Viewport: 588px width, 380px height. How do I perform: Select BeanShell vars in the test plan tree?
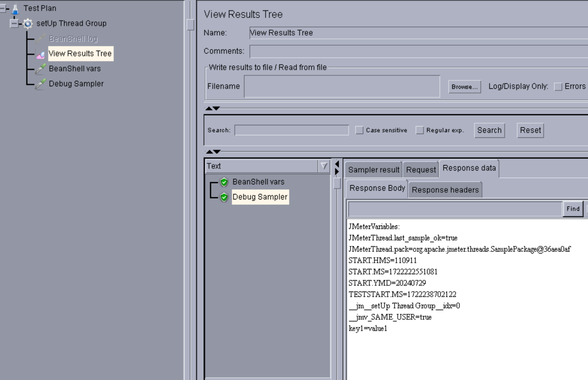tap(75, 69)
